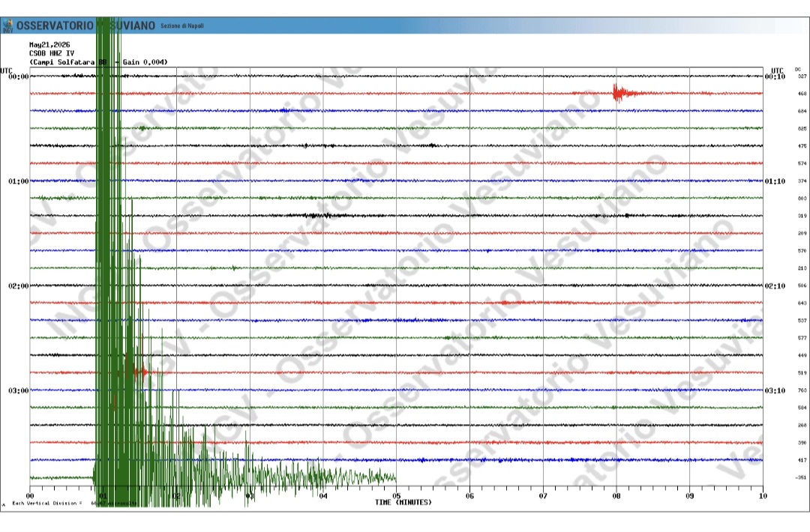Image resolution: width=810 pixels, height=532 pixels.
Task: Click the date label 'May21,2026'
Action: point(49,45)
